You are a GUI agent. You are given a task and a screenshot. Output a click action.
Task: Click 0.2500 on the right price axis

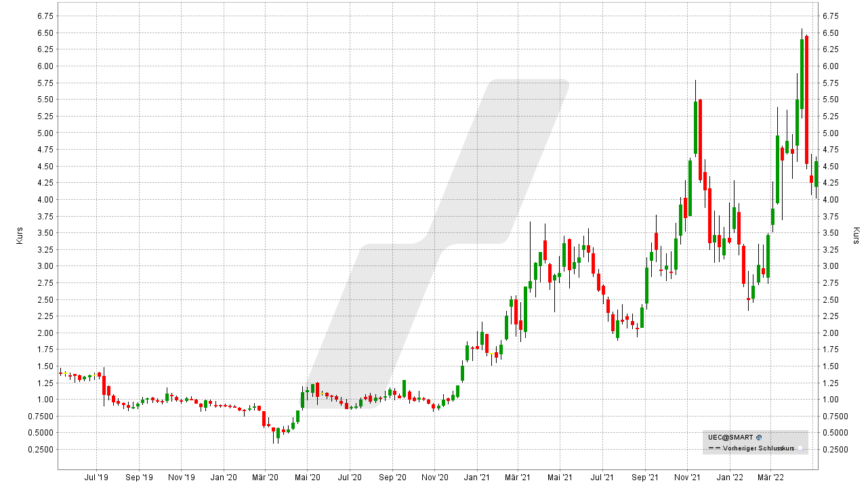click(x=835, y=450)
